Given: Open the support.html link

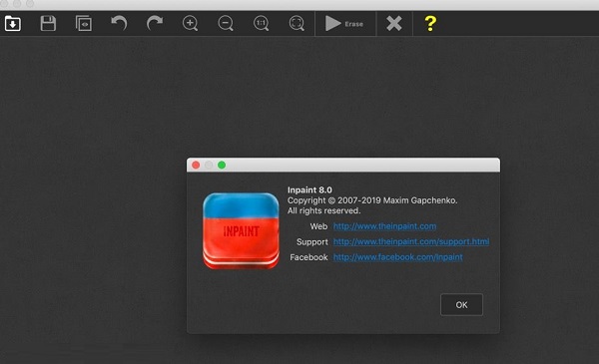Looking at the screenshot, I should (411, 241).
